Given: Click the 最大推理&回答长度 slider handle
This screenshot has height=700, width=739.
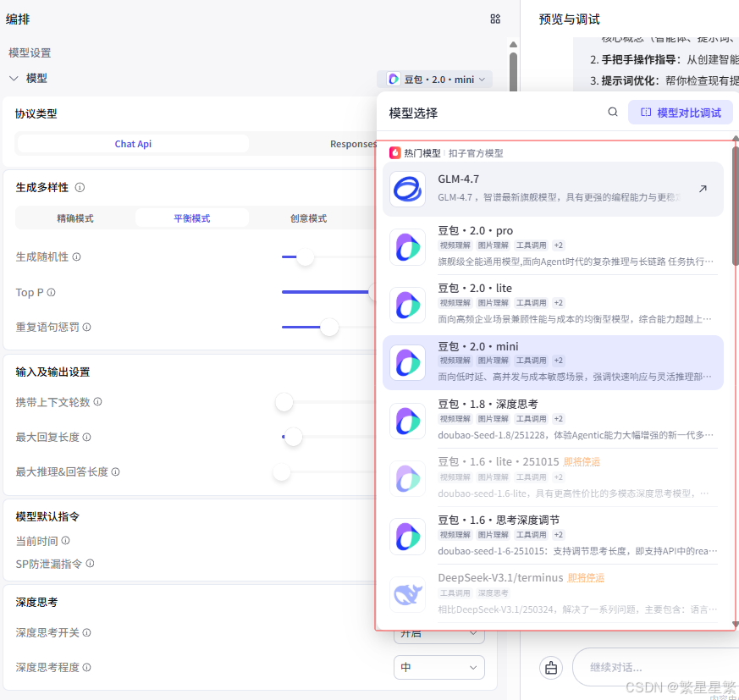Looking at the screenshot, I should tap(282, 471).
